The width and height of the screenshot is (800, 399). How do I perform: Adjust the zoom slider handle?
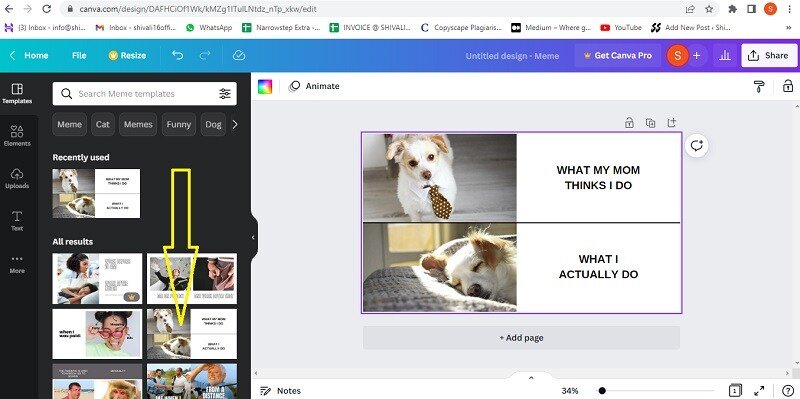pyautogui.click(x=602, y=391)
